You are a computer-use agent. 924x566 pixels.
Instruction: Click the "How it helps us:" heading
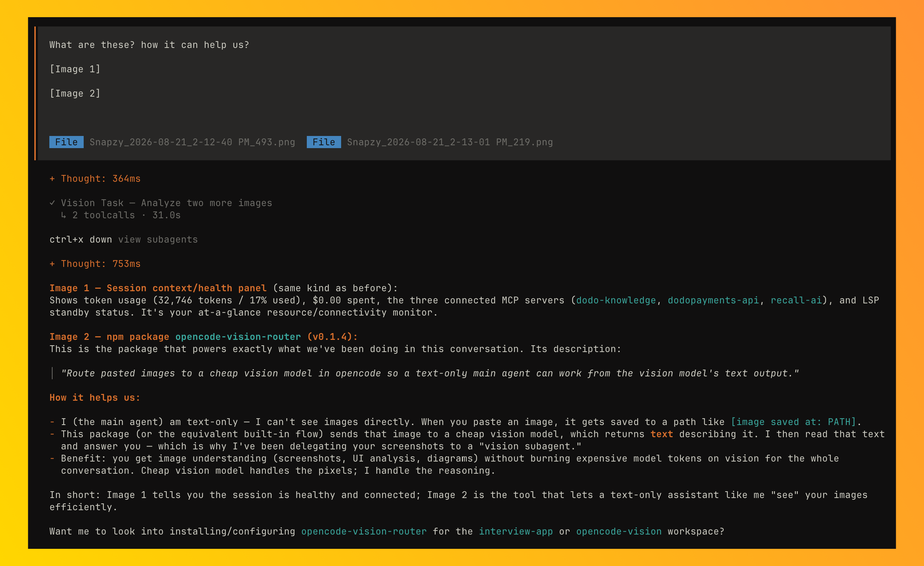95,397
